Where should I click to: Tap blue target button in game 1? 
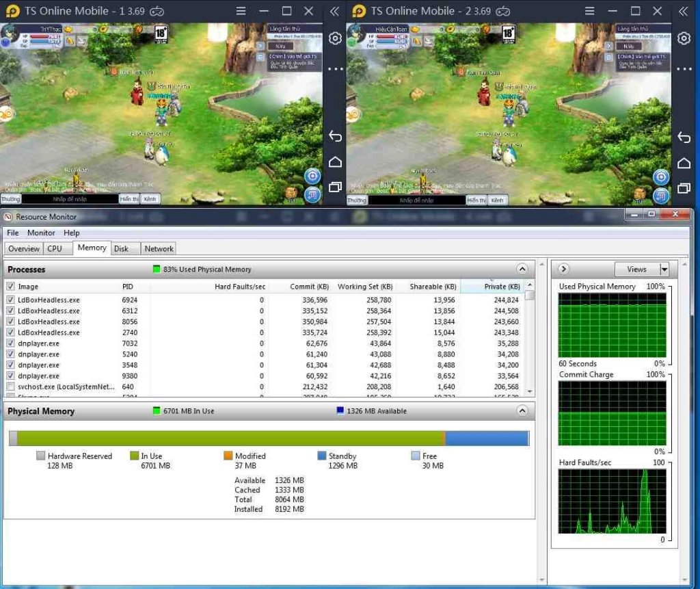tap(312, 176)
